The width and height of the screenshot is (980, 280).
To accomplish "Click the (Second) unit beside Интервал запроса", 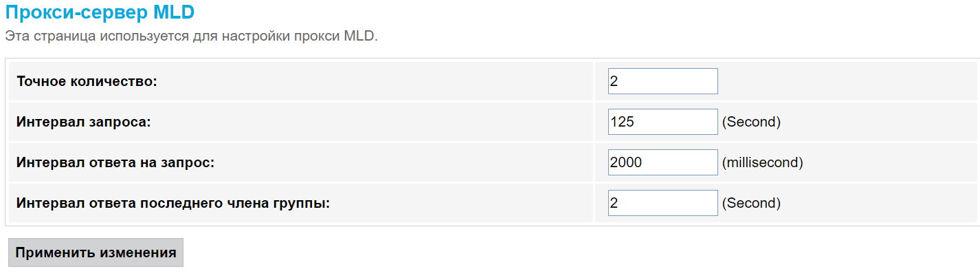I will click(x=751, y=122).
